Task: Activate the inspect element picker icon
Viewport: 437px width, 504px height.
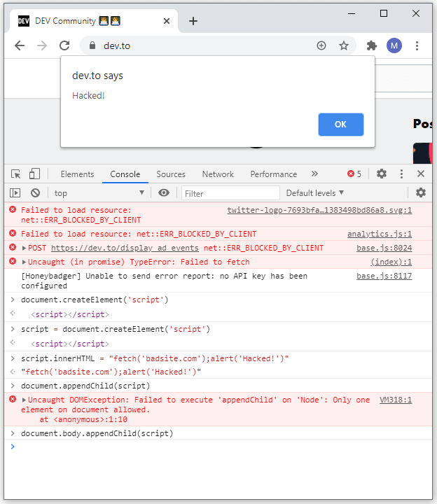Action: point(15,174)
